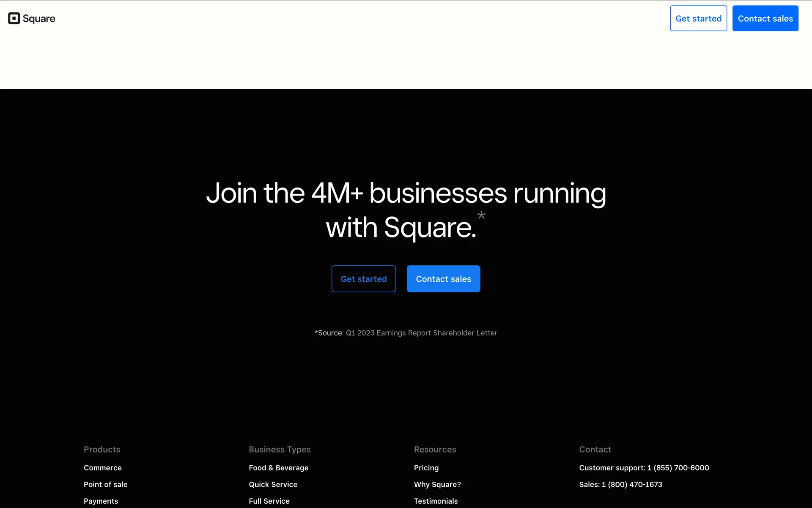This screenshot has width=812, height=508.
Task: Open the Full Service link
Action: (269, 501)
